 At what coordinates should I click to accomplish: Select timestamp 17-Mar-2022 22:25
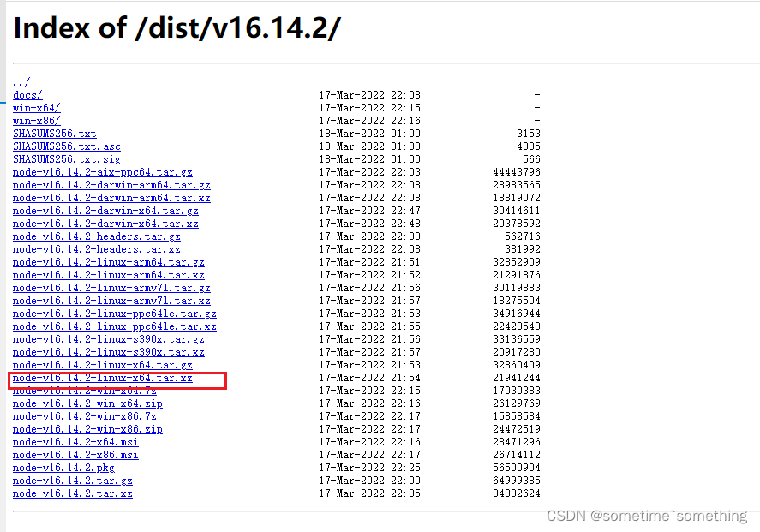(370, 468)
